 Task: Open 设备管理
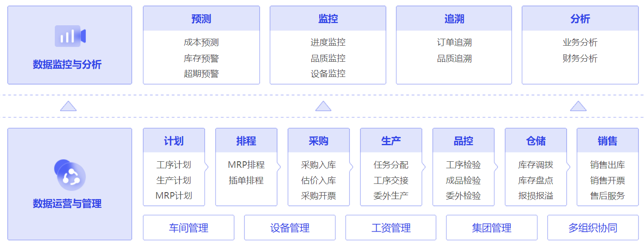point(290,227)
